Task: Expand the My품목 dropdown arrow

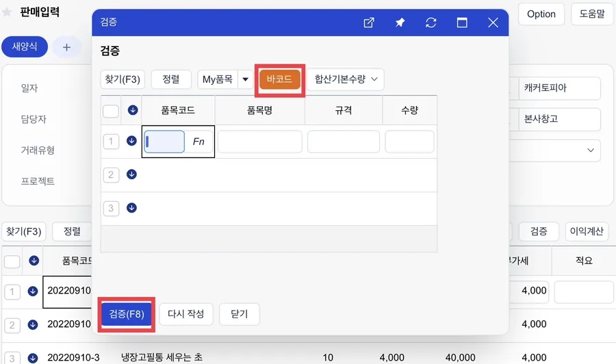Action: (246, 79)
